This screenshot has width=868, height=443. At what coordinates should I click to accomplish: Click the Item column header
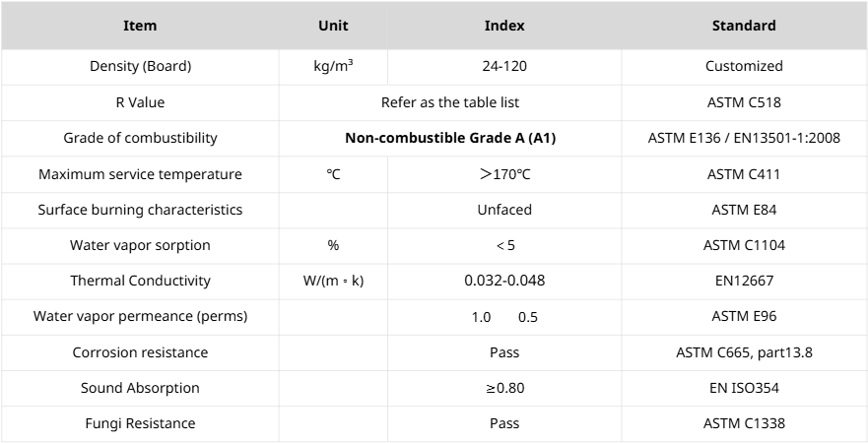tap(140, 26)
